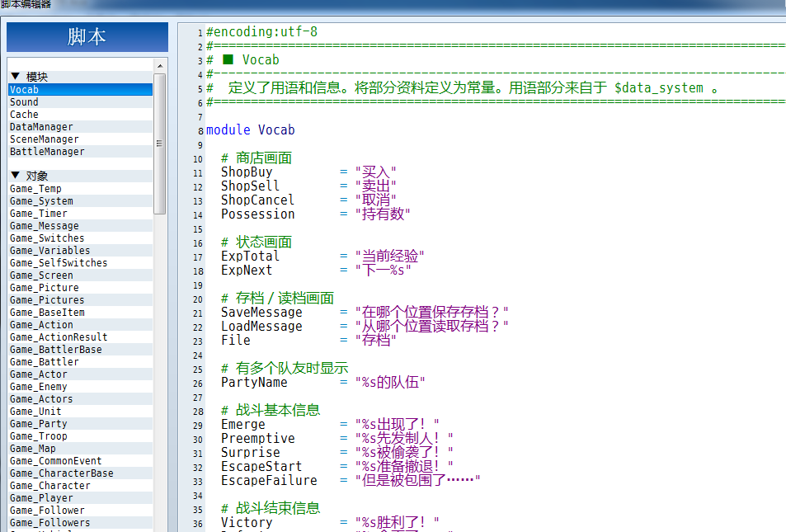Click the ▼ 对象 section header row
Image resolution: width=786 pixels, height=532 pixels.
[81, 176]
